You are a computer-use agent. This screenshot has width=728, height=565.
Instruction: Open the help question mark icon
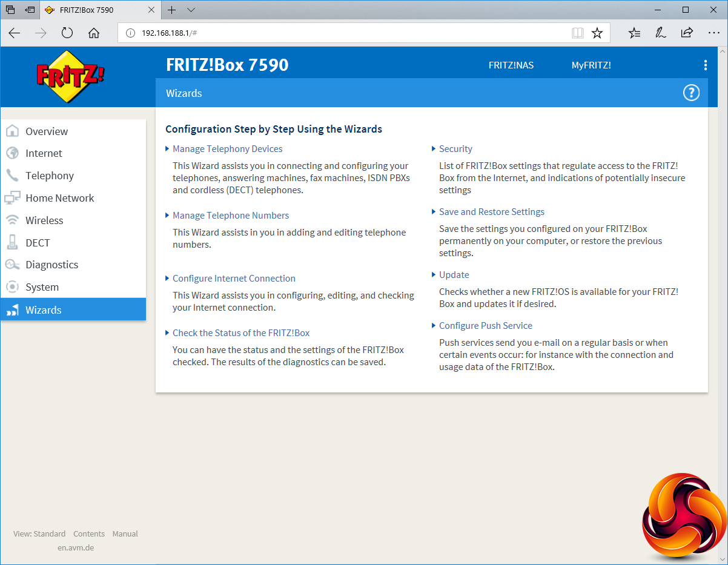[691, 93]
